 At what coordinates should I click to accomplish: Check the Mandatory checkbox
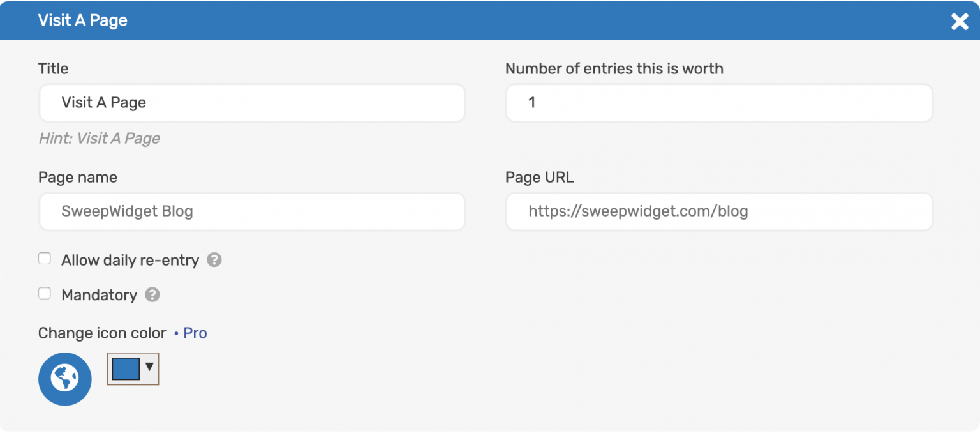point(44,293)
